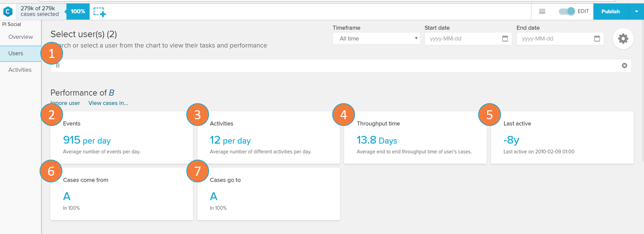This screenshot has height=234, width=644.
Task: Click the Start date input field
Action: 463,39
